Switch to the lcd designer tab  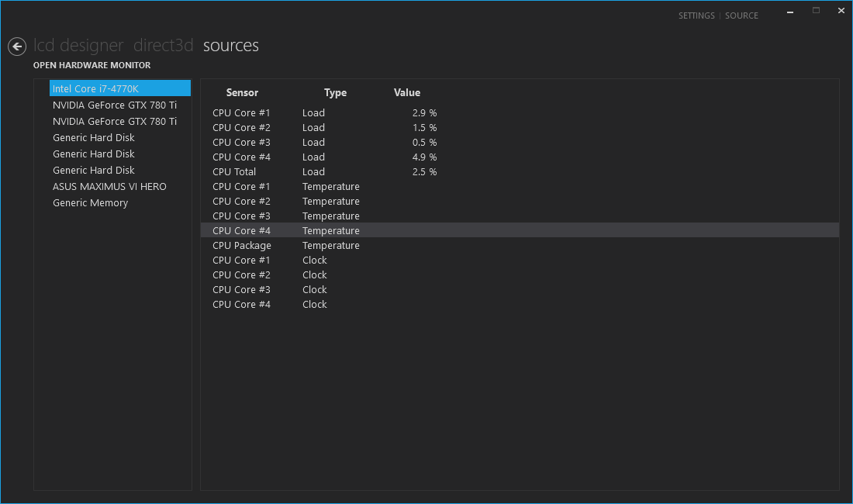coord(78,46)
